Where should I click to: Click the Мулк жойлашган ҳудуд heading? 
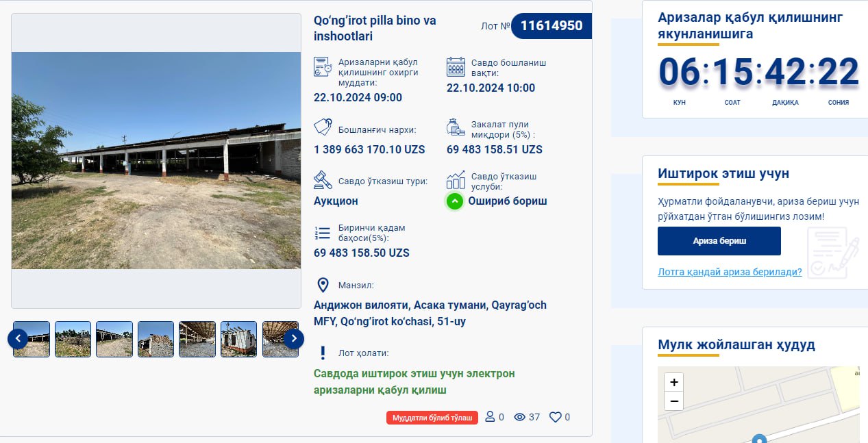[736, 344]
